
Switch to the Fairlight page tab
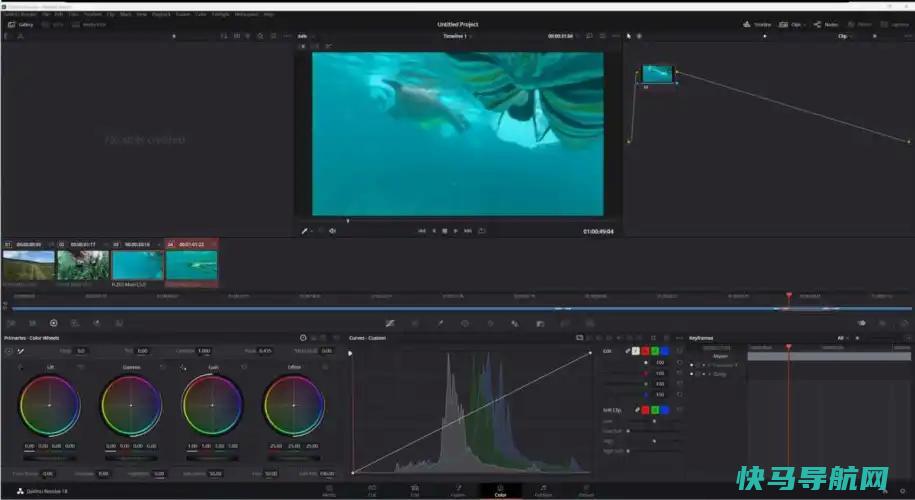pyautogui.click(x=543, y=491)
